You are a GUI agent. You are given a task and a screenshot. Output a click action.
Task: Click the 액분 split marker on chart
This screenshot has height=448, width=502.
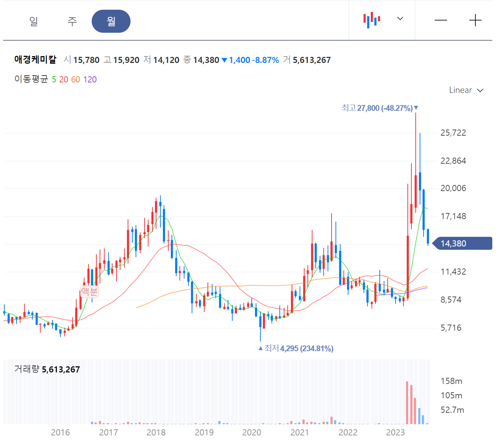pyautogui.click(x=89, y=291)
